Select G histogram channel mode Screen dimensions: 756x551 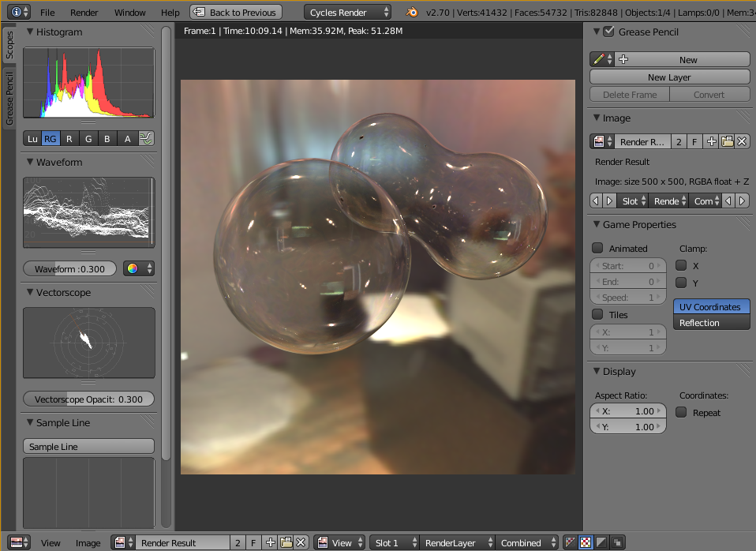point(88,138)
